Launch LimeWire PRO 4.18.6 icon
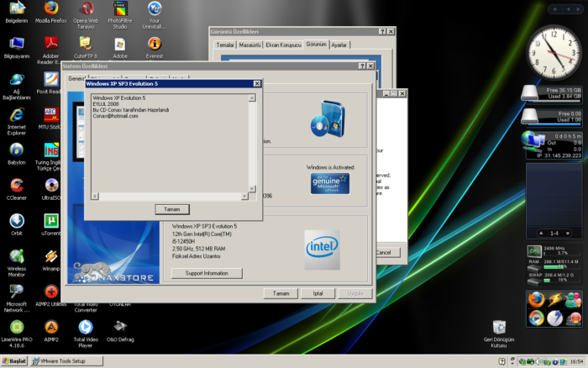This screenshot has width=588, height=368. [x=17, y=334]
